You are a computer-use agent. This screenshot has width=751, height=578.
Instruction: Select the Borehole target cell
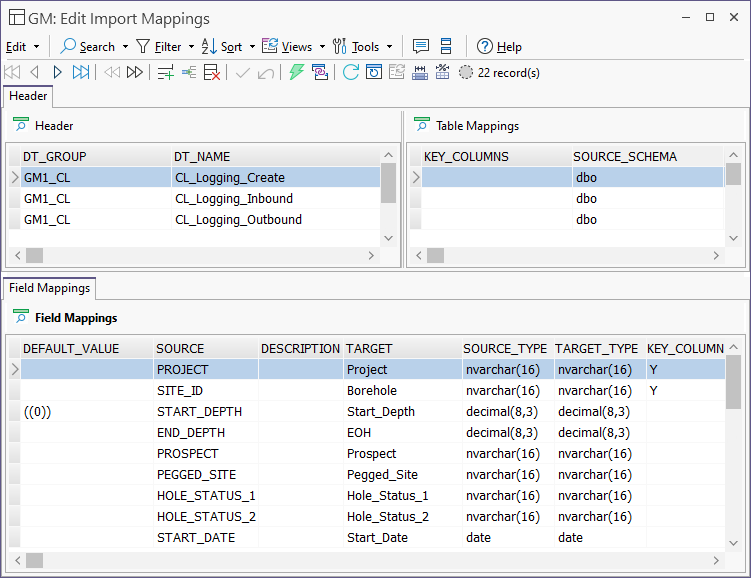(x=402, y=391)
